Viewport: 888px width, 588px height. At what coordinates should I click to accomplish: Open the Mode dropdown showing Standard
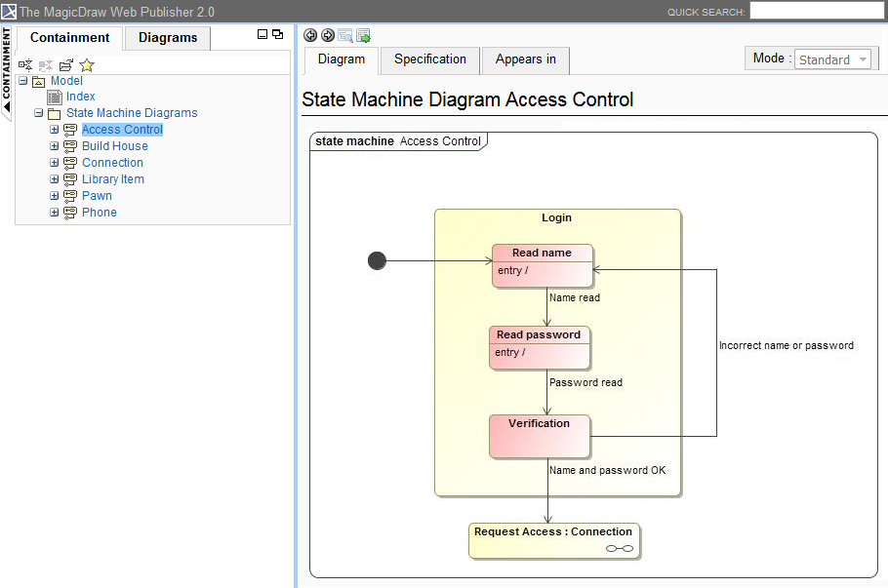point(834,59)
